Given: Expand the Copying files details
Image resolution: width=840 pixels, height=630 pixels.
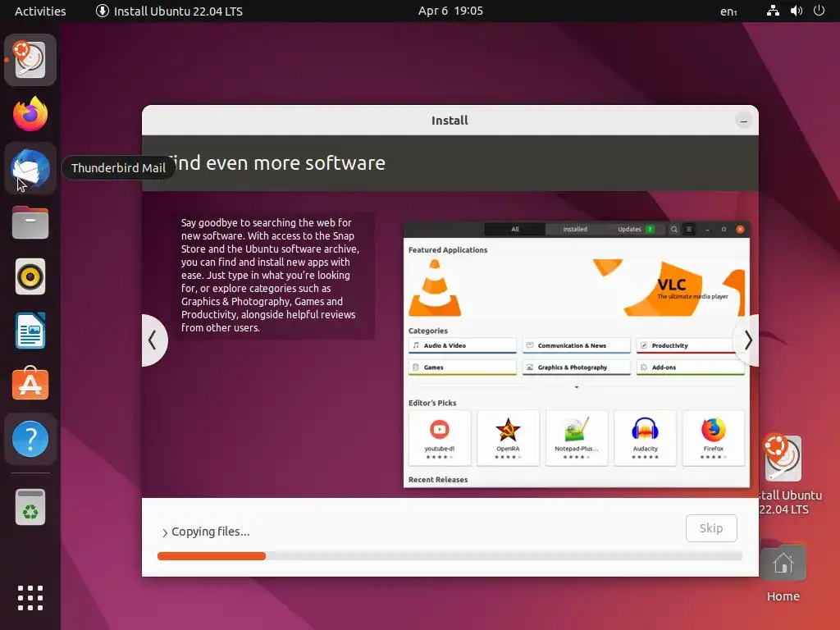Looking at the screenshot, I should (x=165, y=532).
